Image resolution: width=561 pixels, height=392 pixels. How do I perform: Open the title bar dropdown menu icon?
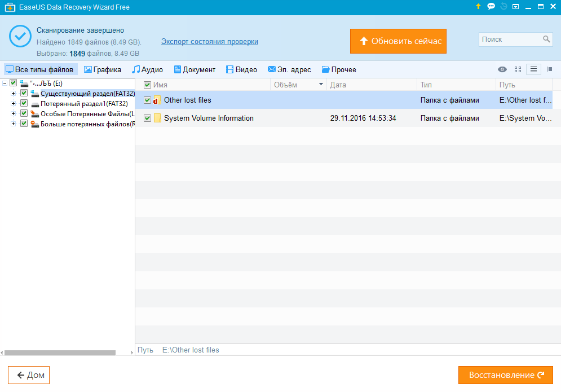click(x=515, y=6)
